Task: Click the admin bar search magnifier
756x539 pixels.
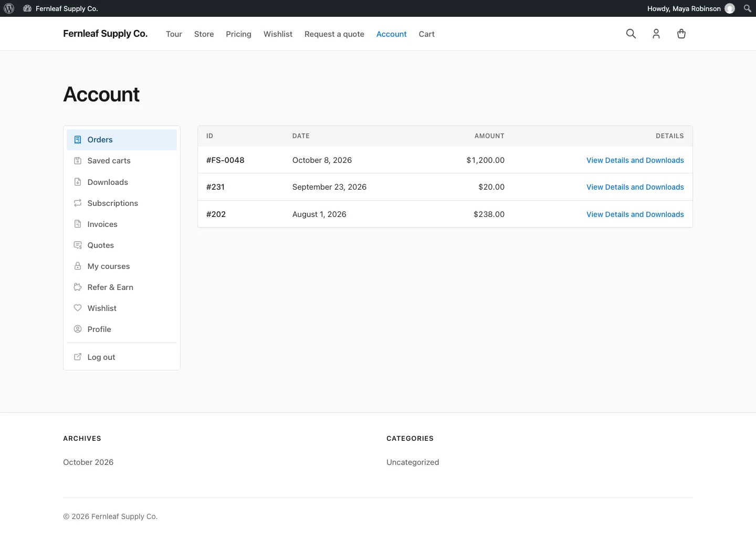Action: pyautogui.click(x=748, y=8)
